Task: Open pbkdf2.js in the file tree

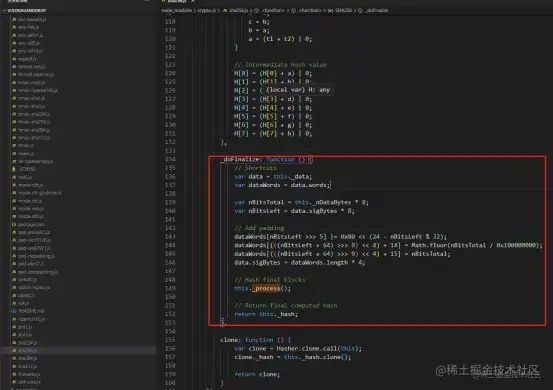Action: pyautogui.click(x=28, y=279)
